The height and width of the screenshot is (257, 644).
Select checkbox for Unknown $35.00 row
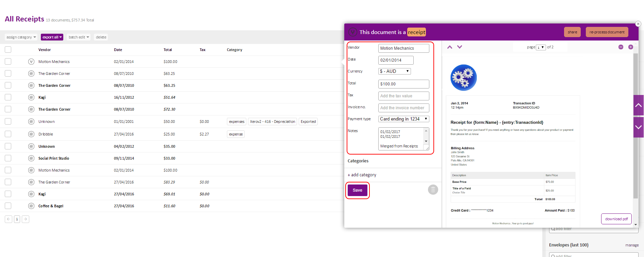pos(8,146)
